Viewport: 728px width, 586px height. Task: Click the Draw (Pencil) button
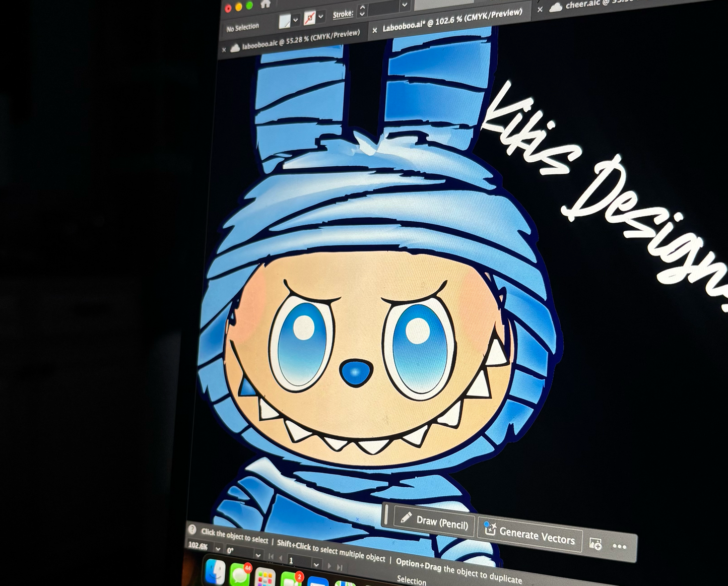pos(434,522)
